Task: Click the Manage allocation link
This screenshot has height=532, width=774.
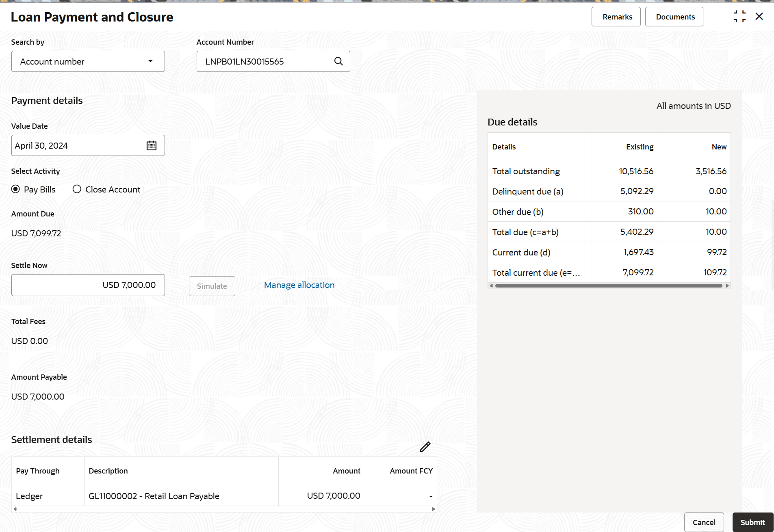Action: pos(299,285)
